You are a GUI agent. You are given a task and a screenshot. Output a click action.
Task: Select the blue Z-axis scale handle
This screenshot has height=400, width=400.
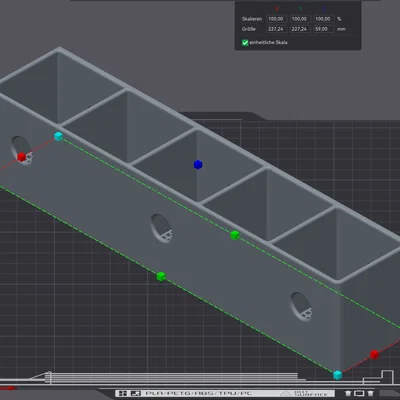pos(198,165)
